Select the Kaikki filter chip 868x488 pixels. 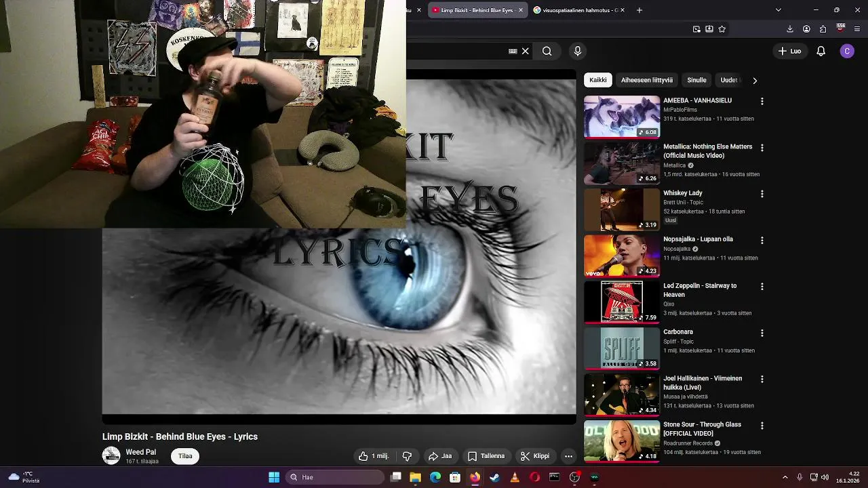tap(598, 80)
